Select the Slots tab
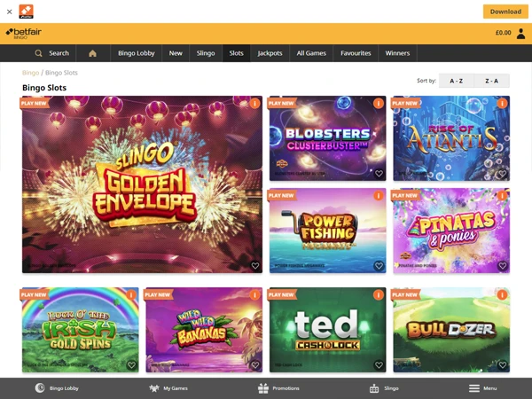Image resolution: width=532 pixels, height=399 pixels. point(236,53)
